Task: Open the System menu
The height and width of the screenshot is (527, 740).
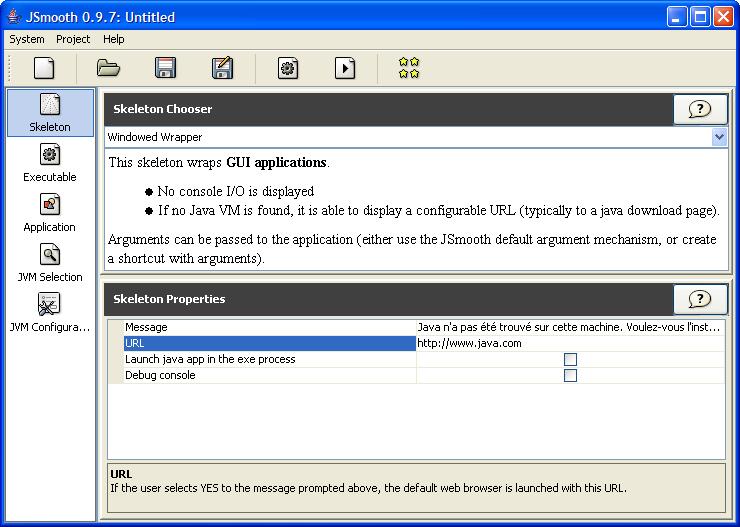Action: tap(27, 39)
